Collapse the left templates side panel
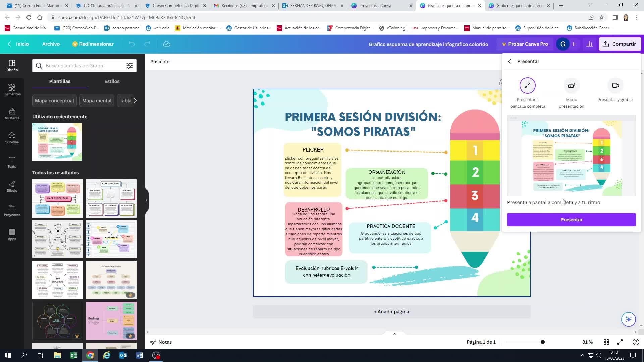Image resolution: width=644 pixels, height=362 pixels. (146, 200)
